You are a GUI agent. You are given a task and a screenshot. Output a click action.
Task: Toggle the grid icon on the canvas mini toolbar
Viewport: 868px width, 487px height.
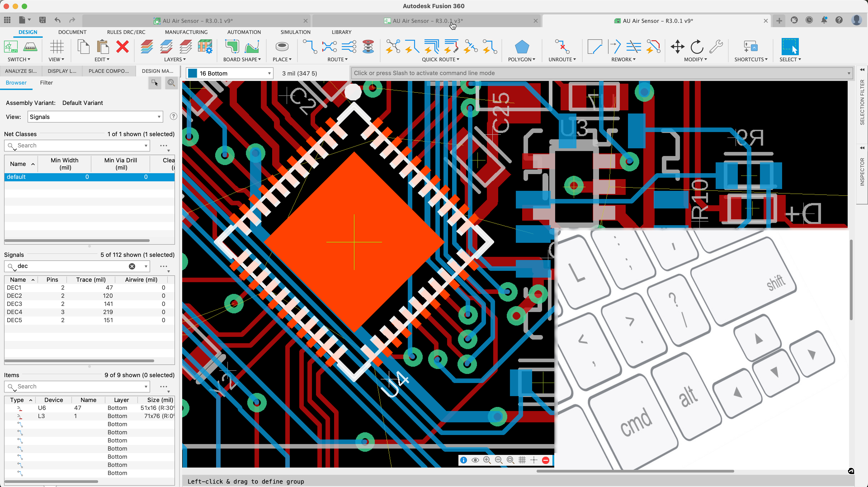pyautogui.click(x=522, y=460)
